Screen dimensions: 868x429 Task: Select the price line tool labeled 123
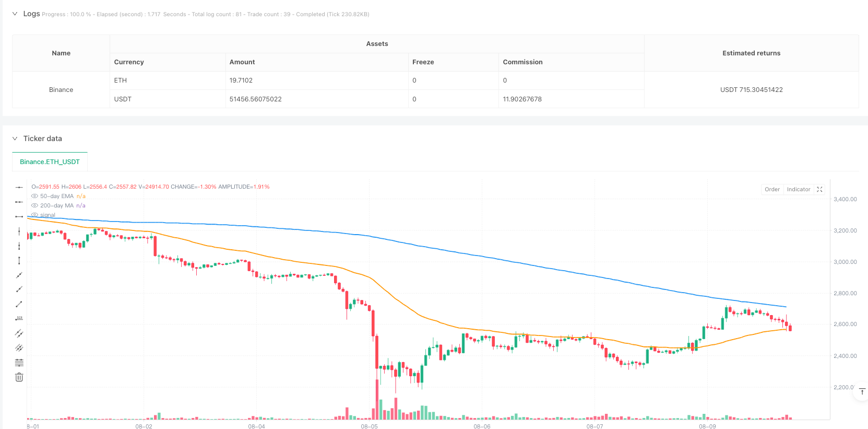(x=19, y=318)
